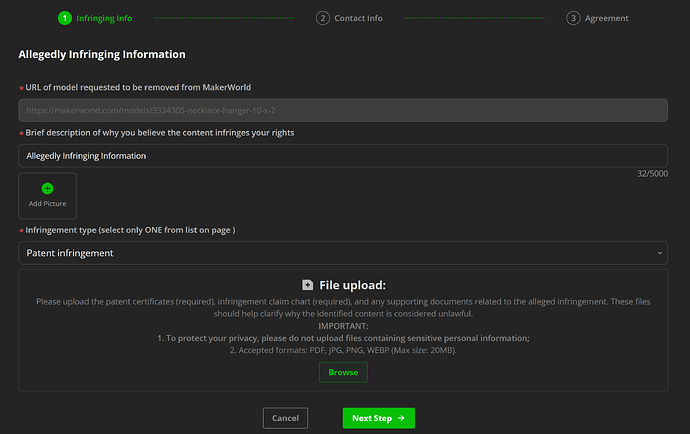This screenshot has height=434, width=690.
Task: Click the Allegedly Infringing Information heading
Action: point(102,54)
